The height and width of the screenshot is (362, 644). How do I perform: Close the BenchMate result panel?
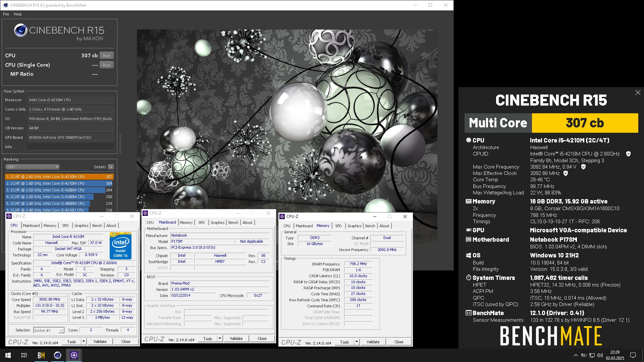click(x=638, y=93)
